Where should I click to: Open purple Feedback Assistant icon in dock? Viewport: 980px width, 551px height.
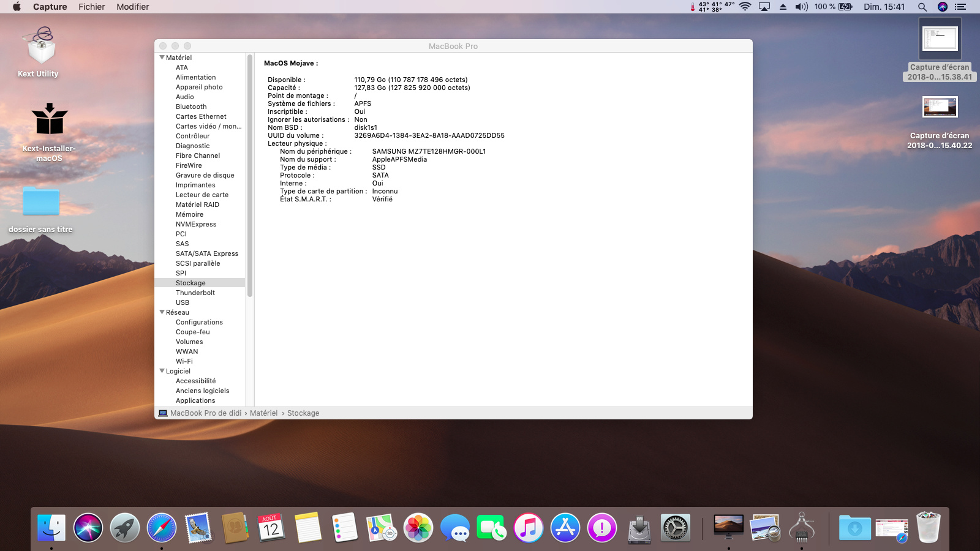[602, 528]
